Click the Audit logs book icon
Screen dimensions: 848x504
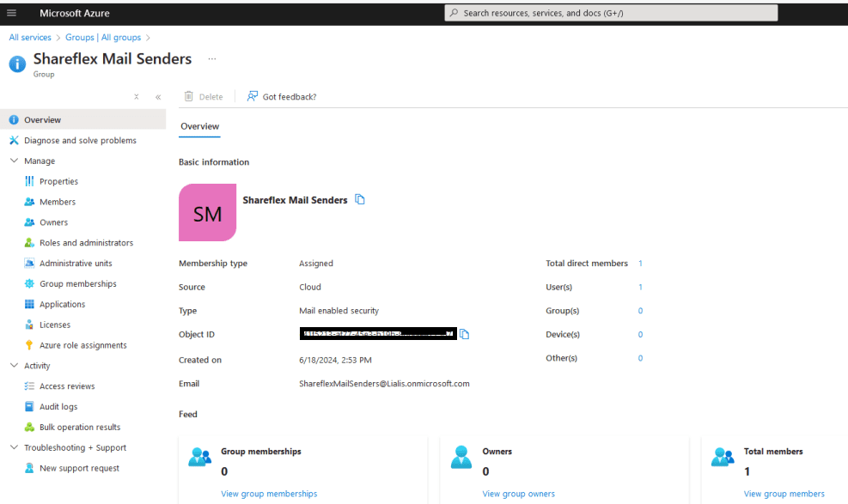pos(29,407)
